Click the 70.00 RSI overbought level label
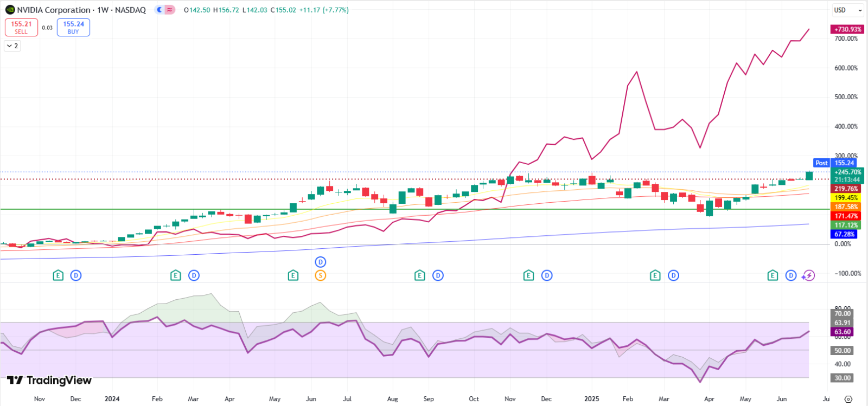Image resolution: width=868 pixels, height=406 pixels. pos(842,313)
